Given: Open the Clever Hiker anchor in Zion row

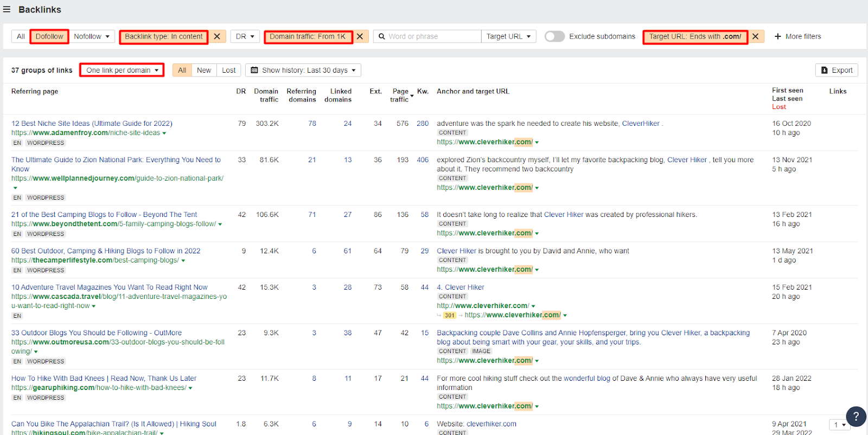Looking at the screenshot, I should (687, 159).
